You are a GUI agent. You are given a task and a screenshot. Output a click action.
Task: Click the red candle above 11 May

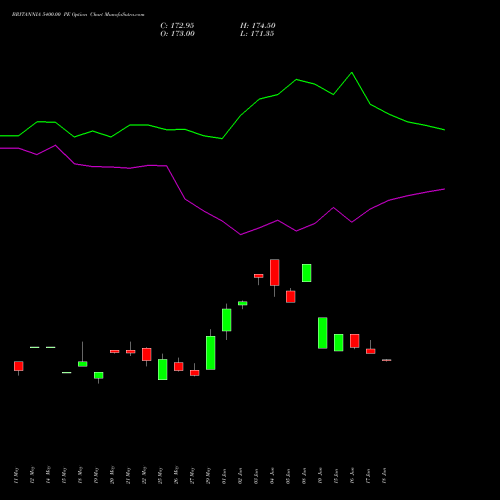click(x=19, y=366)
